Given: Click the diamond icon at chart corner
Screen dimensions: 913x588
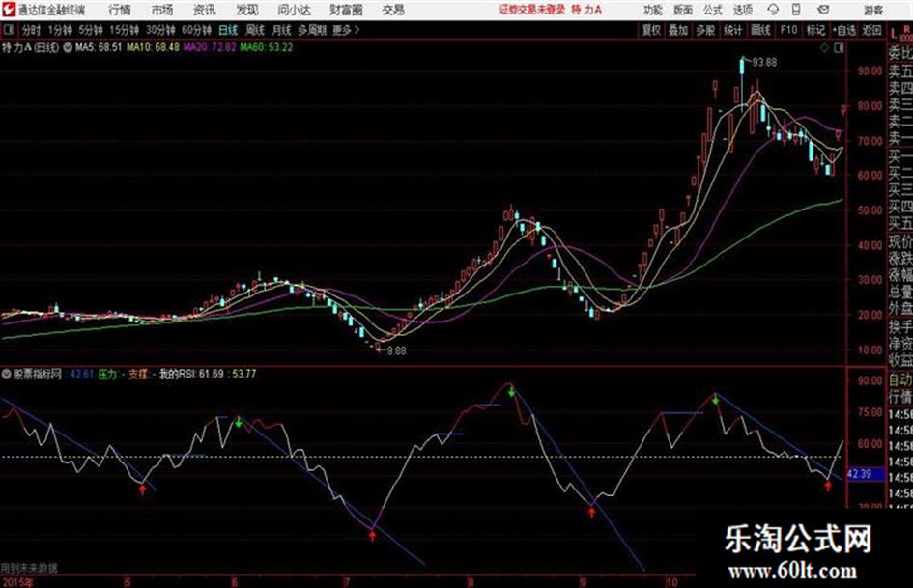Looking at the screenshot, I should (824, 48).
